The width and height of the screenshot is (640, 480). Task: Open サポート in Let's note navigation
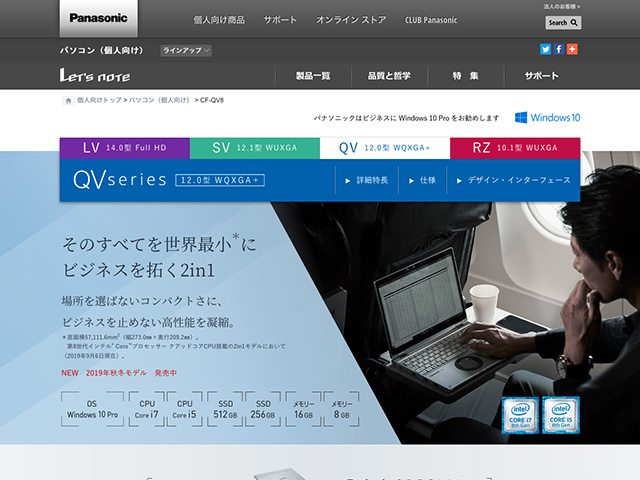tap(542, 76)
